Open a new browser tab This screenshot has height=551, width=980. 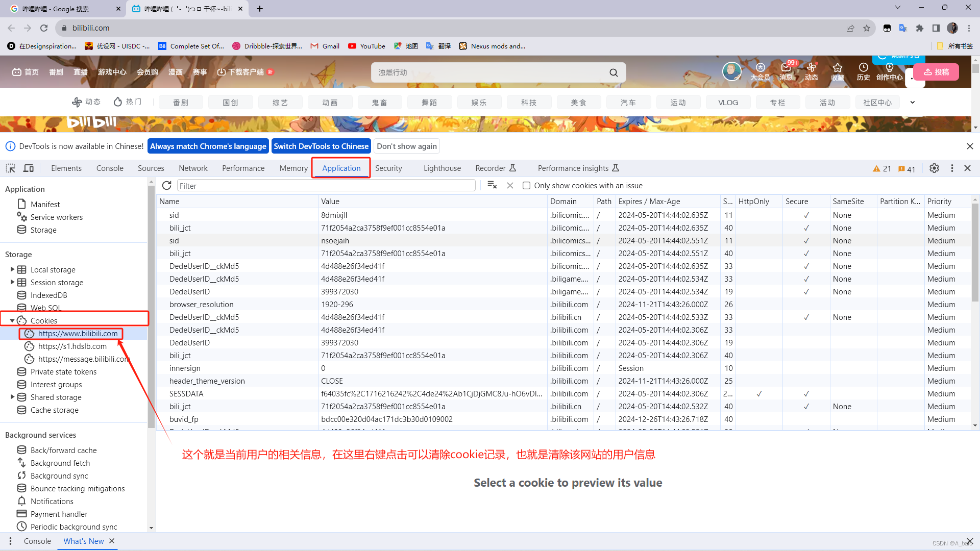tap(260, 9)
